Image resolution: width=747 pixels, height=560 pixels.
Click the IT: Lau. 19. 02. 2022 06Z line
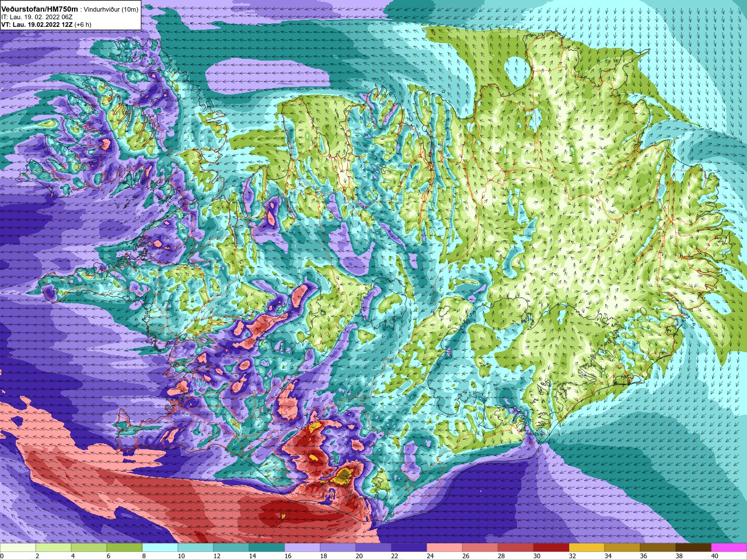(37, 17)
